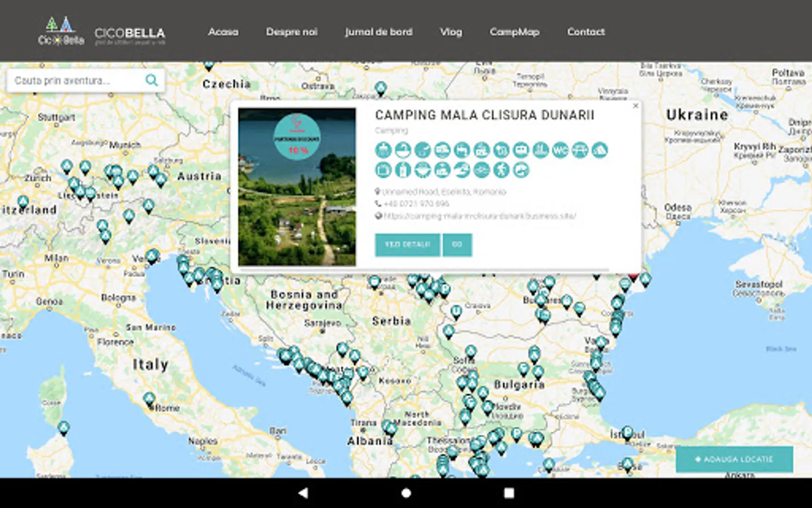Click the campsite phone number
The height and width of the screenshot is (508, 812).
tap(416, 203)
